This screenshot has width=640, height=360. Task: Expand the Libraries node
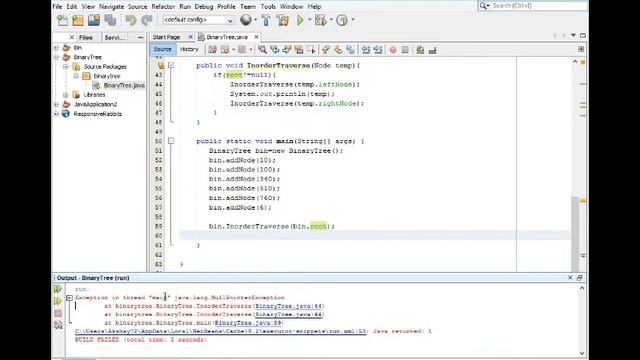(x=66, y=95)
